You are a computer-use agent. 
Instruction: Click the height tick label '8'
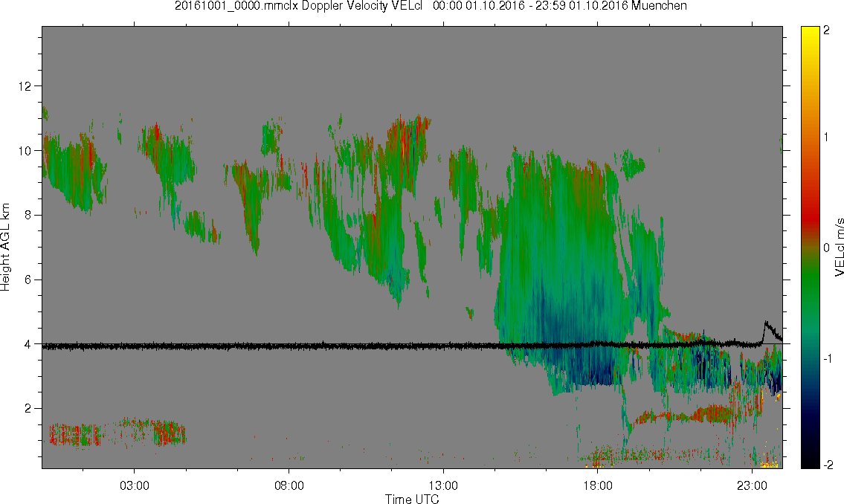click(x=28, y=215)
